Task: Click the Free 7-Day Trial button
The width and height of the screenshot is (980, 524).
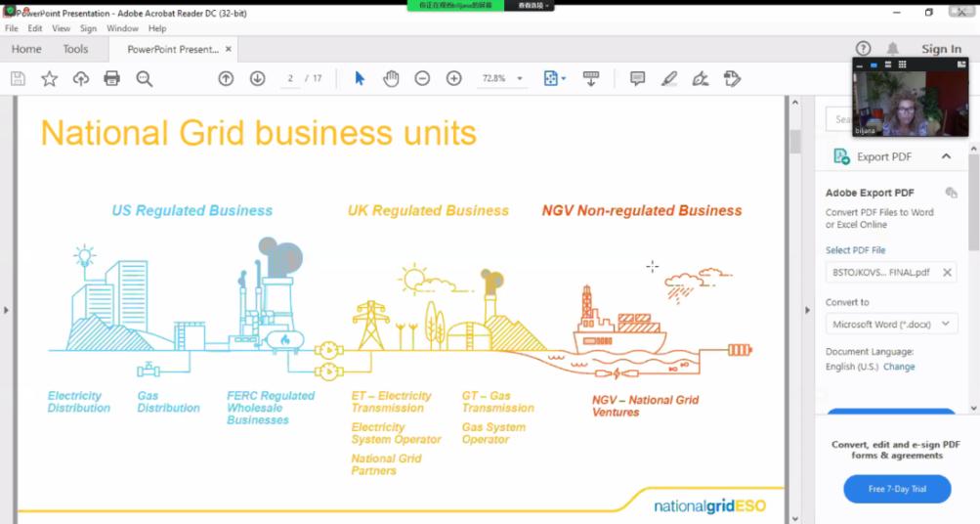Action: click(897, 489)
